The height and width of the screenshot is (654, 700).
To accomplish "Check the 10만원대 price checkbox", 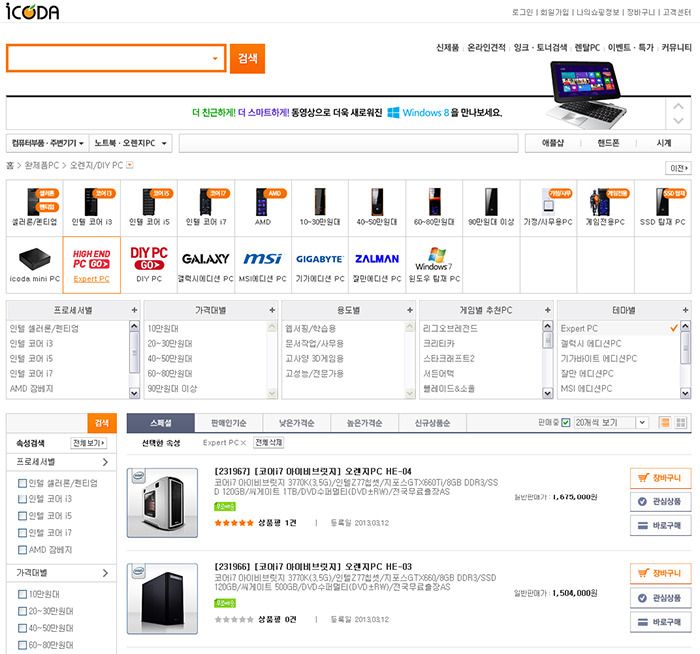I will 22,594.
